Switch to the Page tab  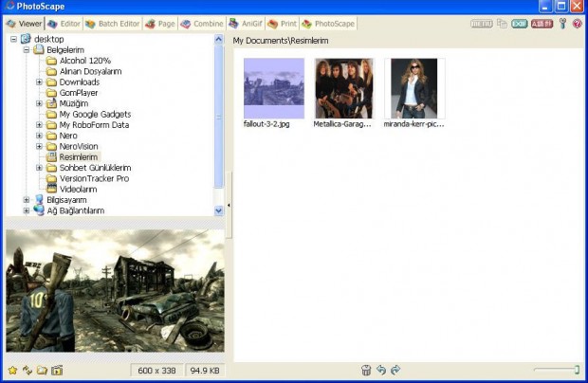pyautogui.click(x=160, y=24)
